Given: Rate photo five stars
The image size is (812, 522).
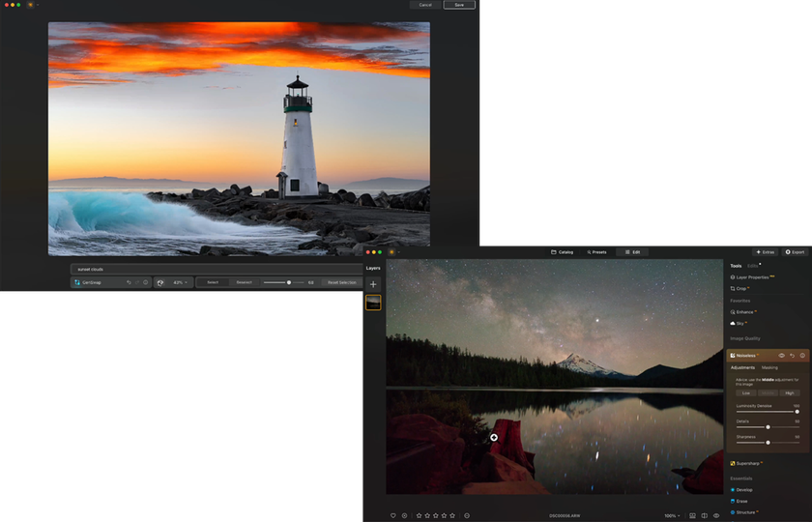Looking at the screenshot, I should [x=452, y=516].
